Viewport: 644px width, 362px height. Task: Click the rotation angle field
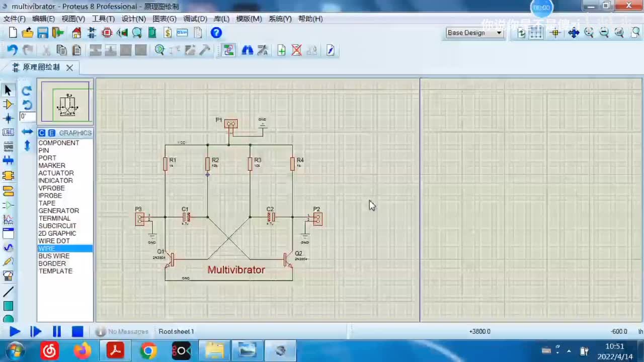(27, 117)
